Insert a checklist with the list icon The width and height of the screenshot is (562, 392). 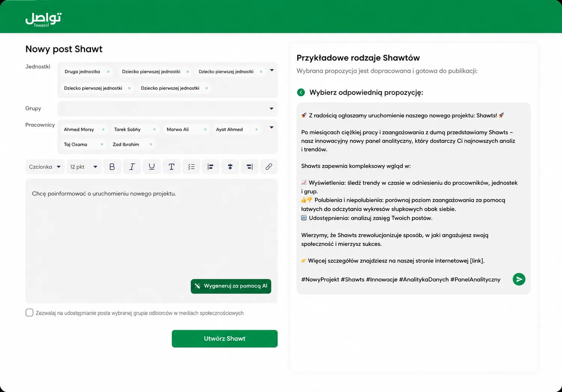pos(191,167)
